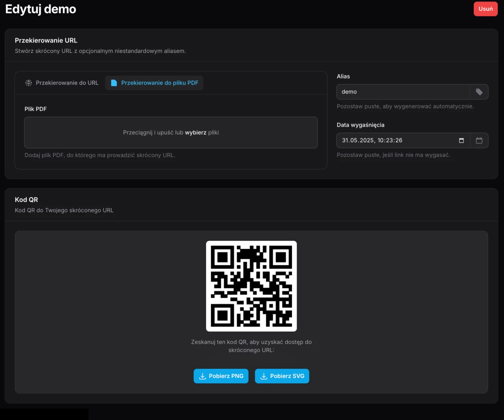This screenshot has height=420, width=504.
Task: Switch to the Przekierowanie do URL tab
Action: 62,83
